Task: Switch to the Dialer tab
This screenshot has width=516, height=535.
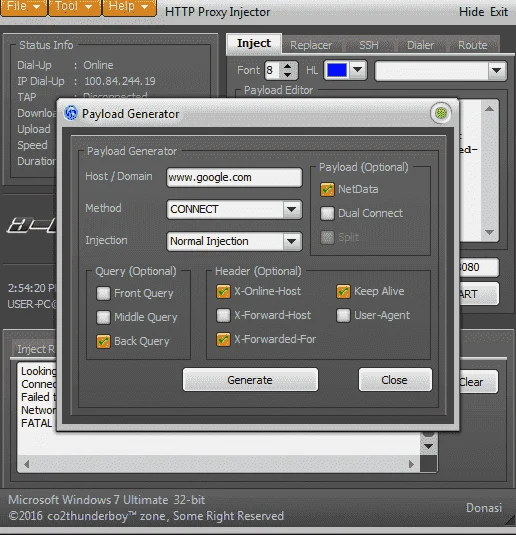Action: coord(420,45)
